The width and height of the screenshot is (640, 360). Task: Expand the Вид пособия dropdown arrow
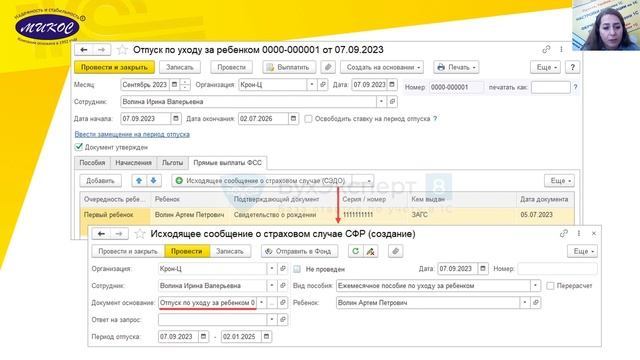pos(535,286)
